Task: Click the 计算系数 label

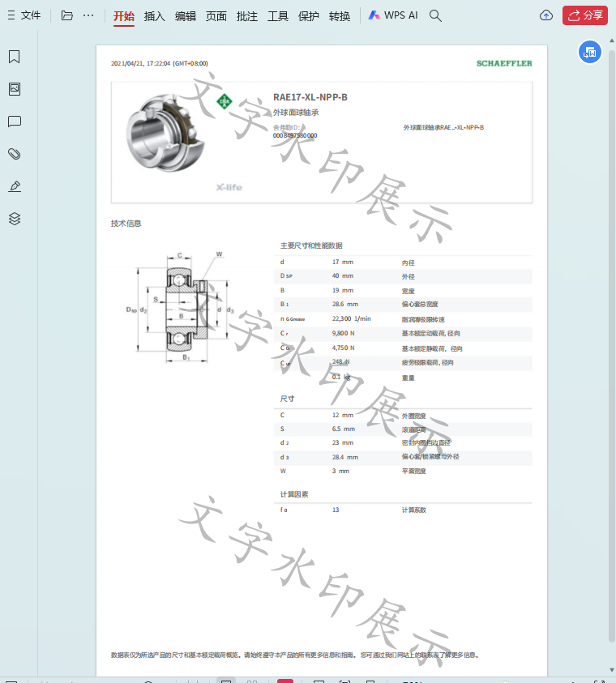Action: click(x=414, y=510)
